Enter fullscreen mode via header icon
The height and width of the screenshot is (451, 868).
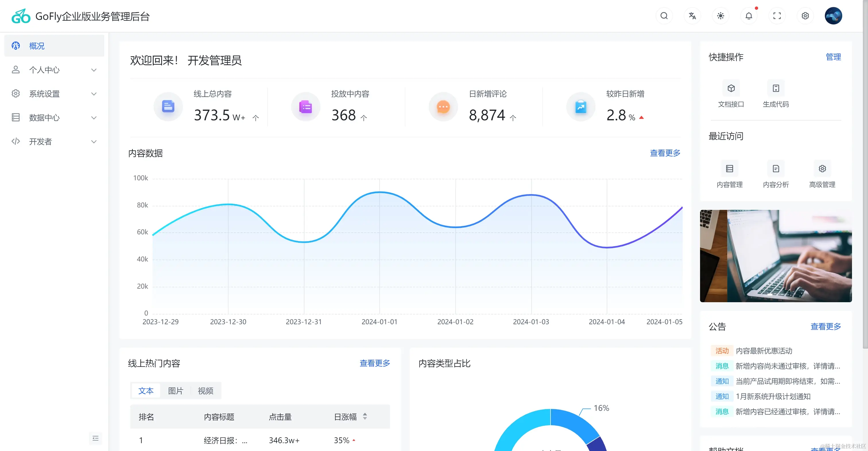[777, 16]
